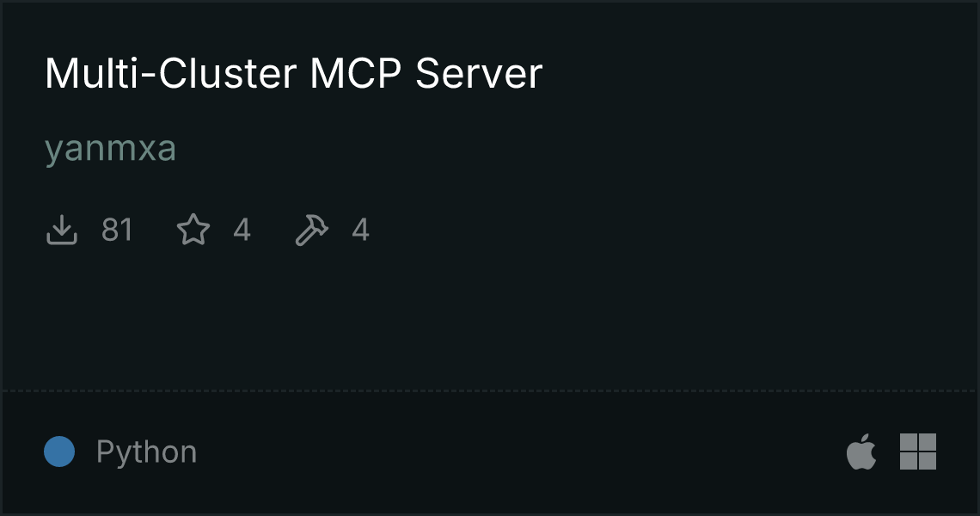Viewport: 980px width, 516px height.
Task: Click the download arrow icon
Action: [x=61, y=230]
